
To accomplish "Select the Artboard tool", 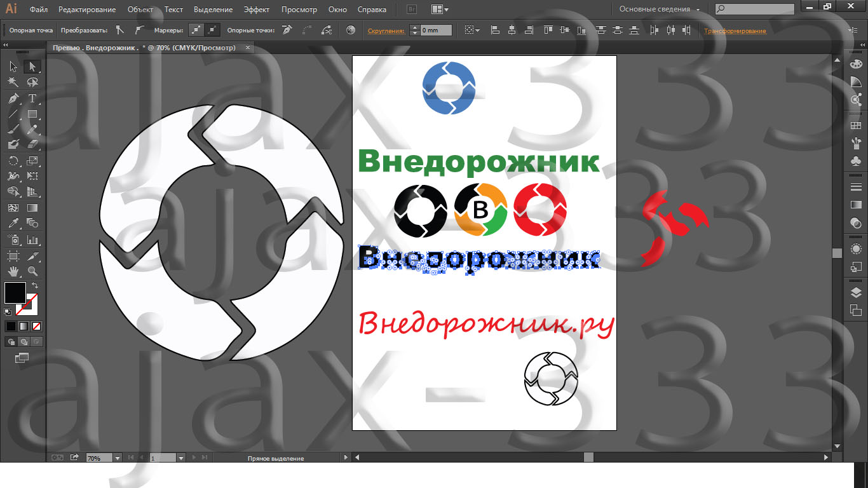I will [13, 256].
